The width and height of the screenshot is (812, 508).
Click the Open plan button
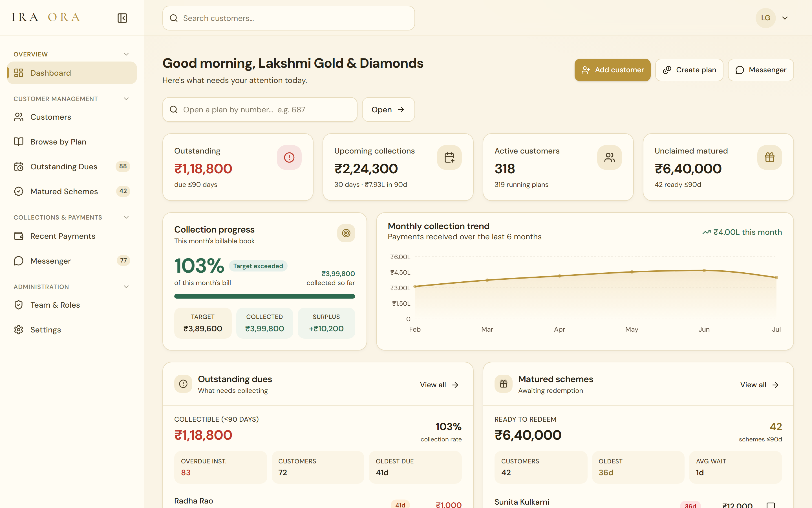pyautogui.click(x=388, y=110)
